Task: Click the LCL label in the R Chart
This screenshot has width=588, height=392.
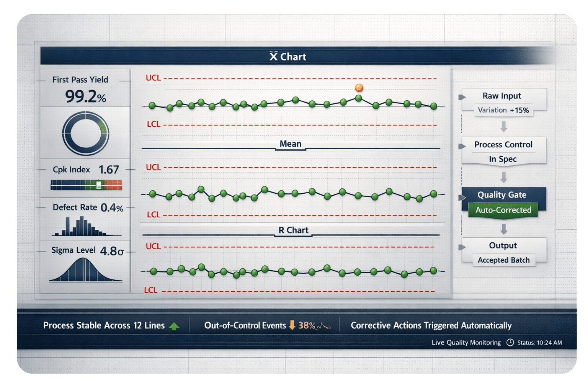Action: tap(150, 290)
